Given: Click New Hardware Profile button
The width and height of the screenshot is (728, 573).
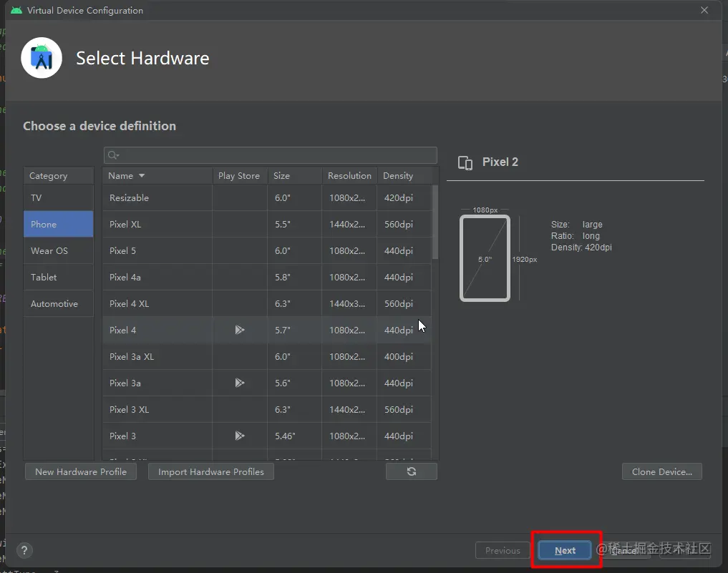Looking at the screenshot, I should pyautogui.click(x=81, y=471).
